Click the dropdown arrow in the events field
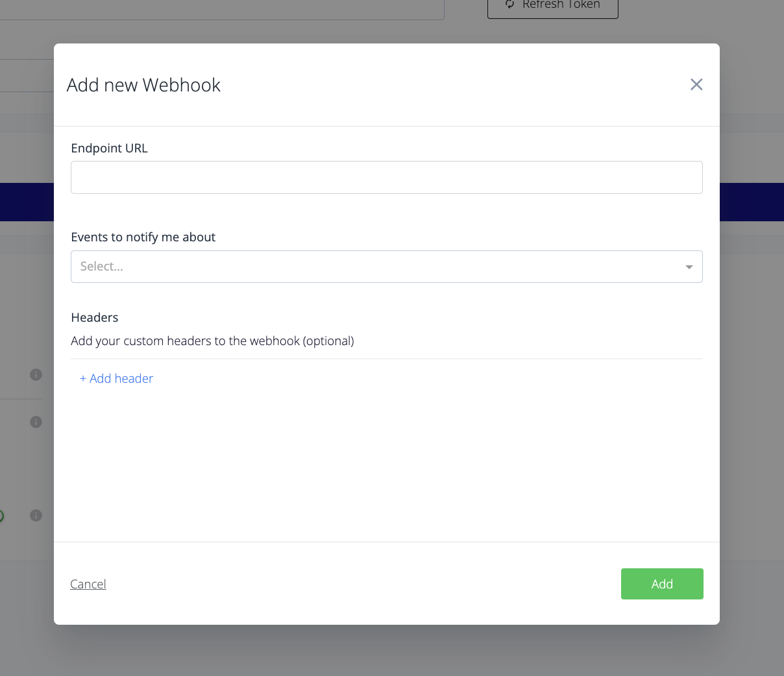Viewport: 784px width, 676px height. tap(689, 267)
